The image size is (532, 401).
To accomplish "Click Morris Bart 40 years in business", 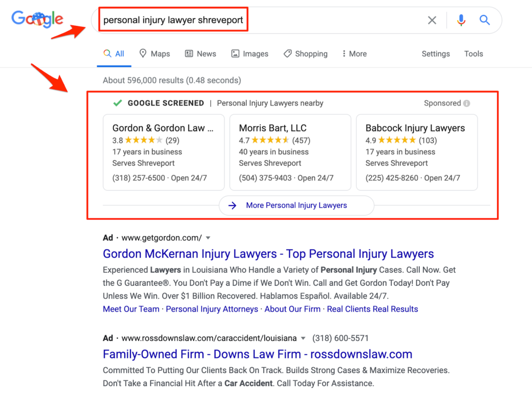I will (274, 152).
